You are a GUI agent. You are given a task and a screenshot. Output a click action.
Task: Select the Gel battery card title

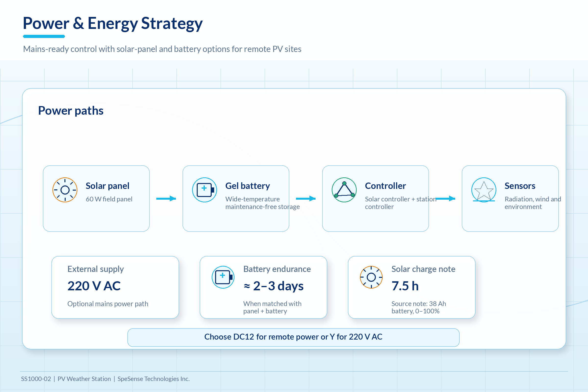(x=247, y=186)
